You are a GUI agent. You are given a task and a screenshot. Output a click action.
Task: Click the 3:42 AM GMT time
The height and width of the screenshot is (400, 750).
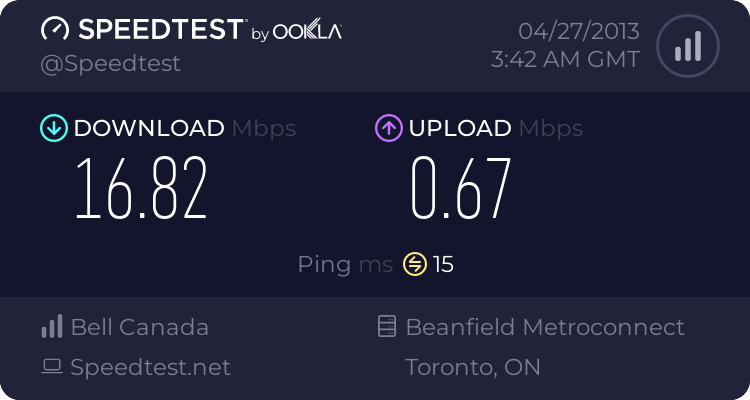coord(565,60)
